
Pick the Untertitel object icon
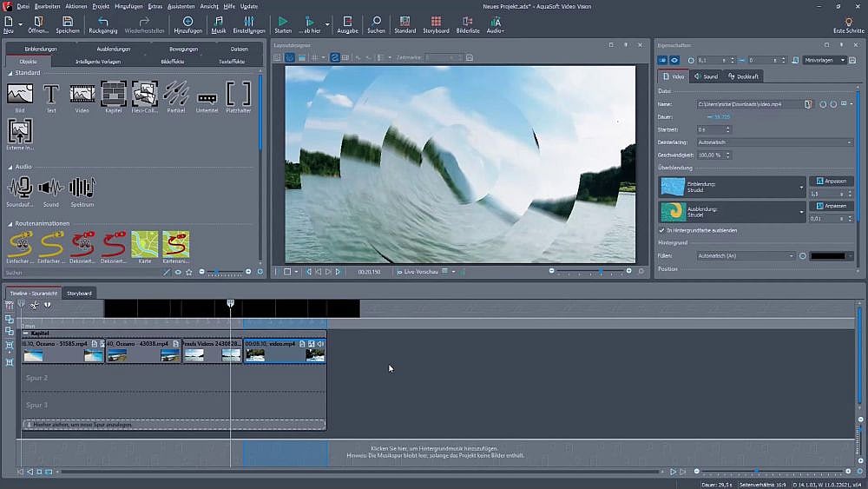[207, 97]
